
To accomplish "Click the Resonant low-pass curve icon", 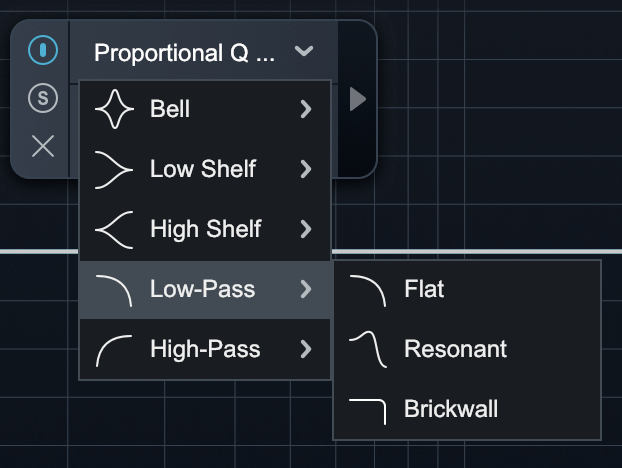I will pos(367,349).
